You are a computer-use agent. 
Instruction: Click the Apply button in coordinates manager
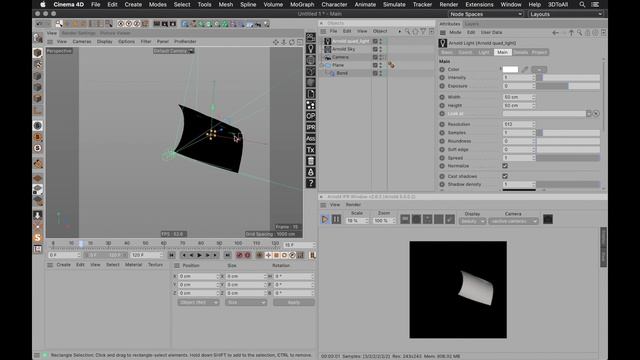[x=294, y=302]
